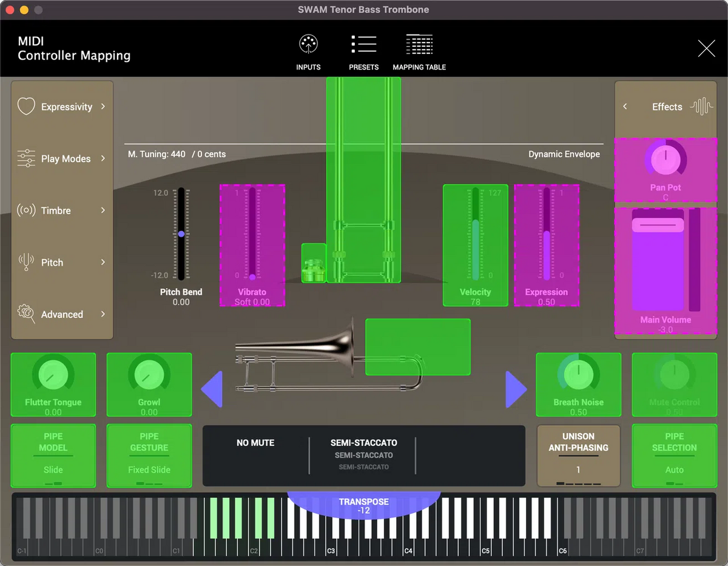Screen dimensions: 728x566
Task: Toggle the UNISON ANTI-PHASING control
Action: click(578, 456)
